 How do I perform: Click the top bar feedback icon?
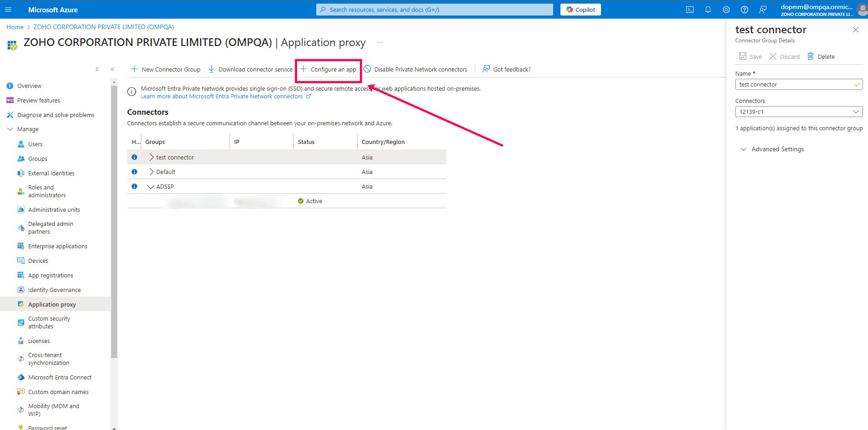click(x=763, y=10)
